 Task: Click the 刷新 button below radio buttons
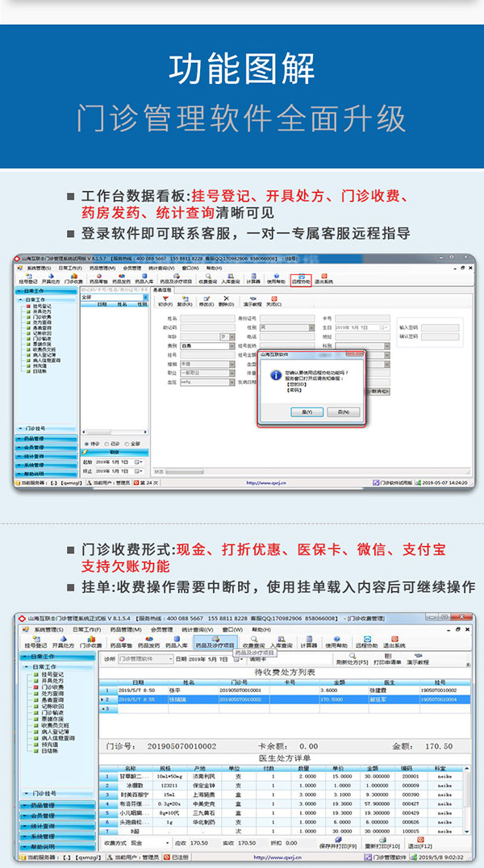coord(114,453)
